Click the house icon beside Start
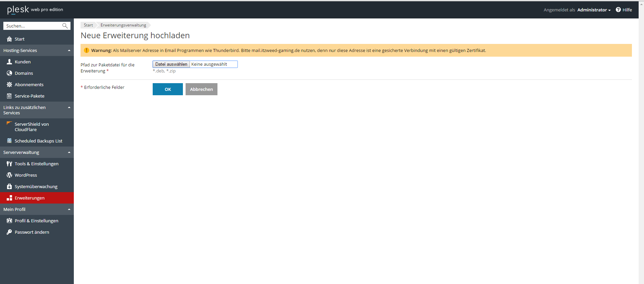 (9, 39)
